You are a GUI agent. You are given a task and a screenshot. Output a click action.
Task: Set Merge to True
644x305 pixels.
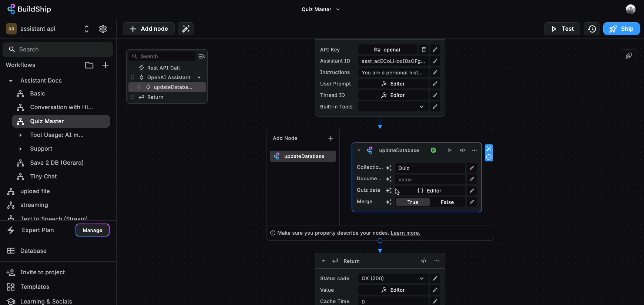click(413, 202)
